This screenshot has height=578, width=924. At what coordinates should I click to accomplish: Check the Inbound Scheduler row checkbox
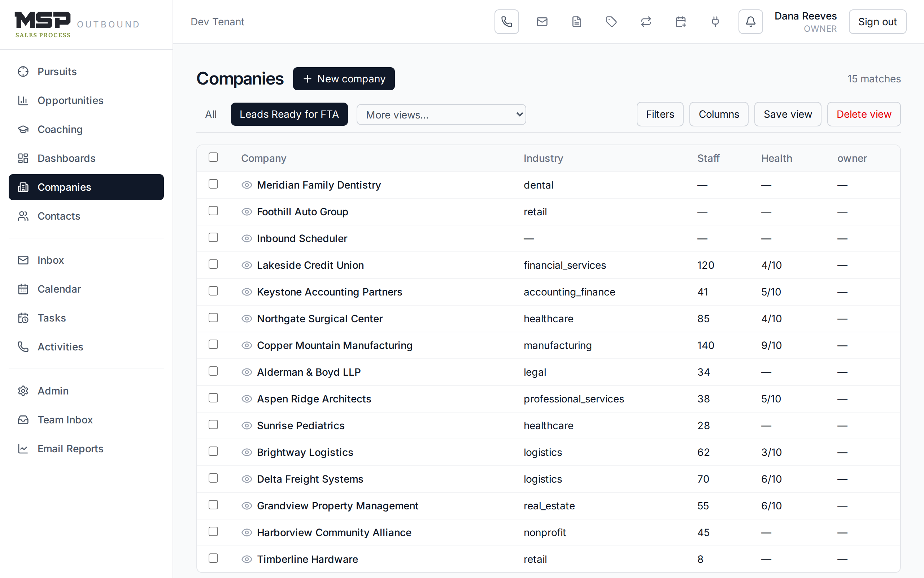pos(213,238)
